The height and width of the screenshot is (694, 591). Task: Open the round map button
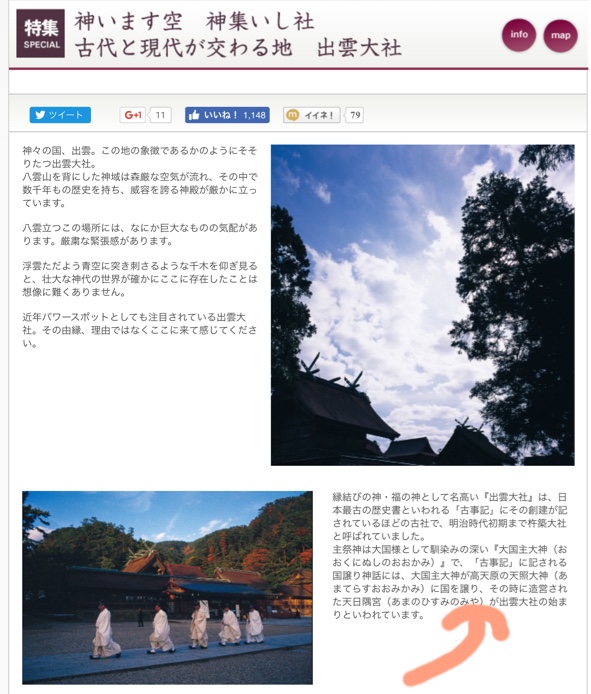[560, 36]
